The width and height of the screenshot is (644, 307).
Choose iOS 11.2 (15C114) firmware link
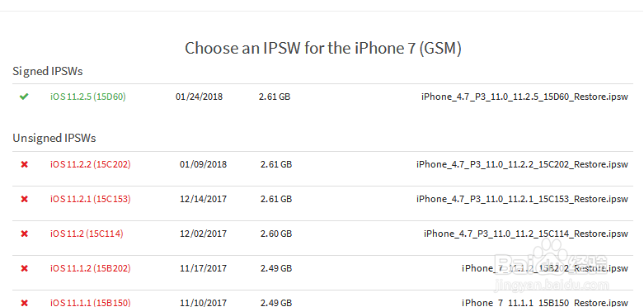point(87,234)
